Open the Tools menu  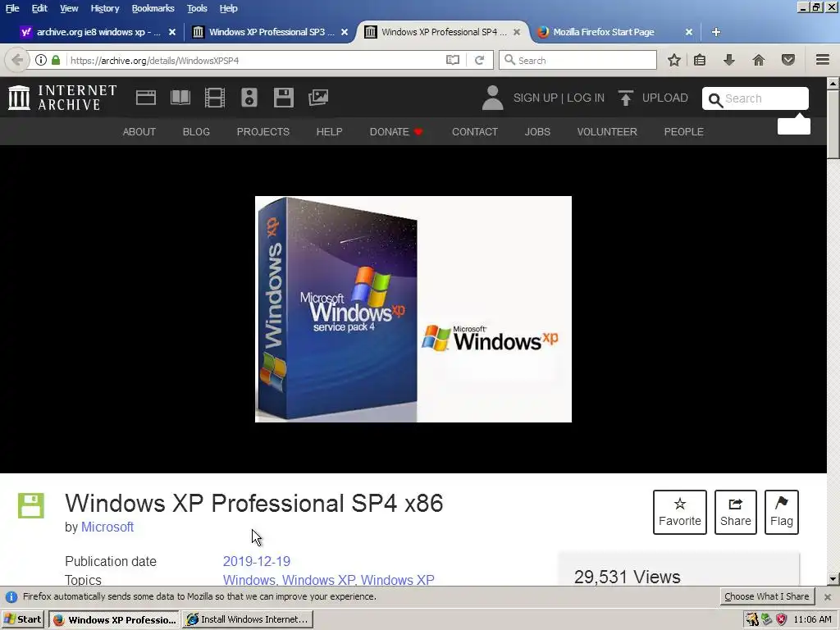pyautogui.click(x=197, y=8)
